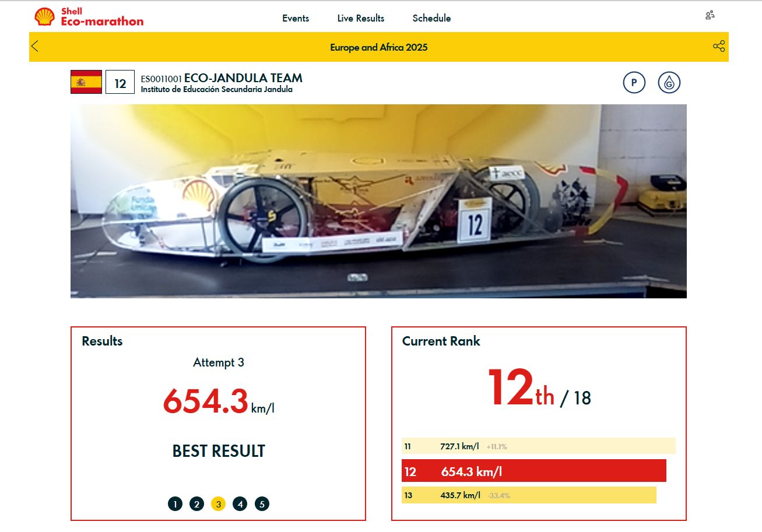Screen dimensions: 762x532
Task: Click the Europe and Africa 2025 title
Action: click(378, 47)
